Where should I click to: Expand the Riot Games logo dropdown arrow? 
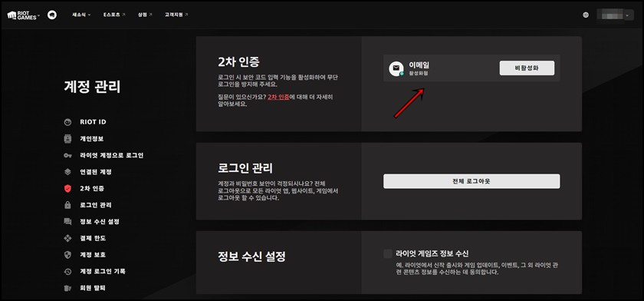tap(39, 15)
